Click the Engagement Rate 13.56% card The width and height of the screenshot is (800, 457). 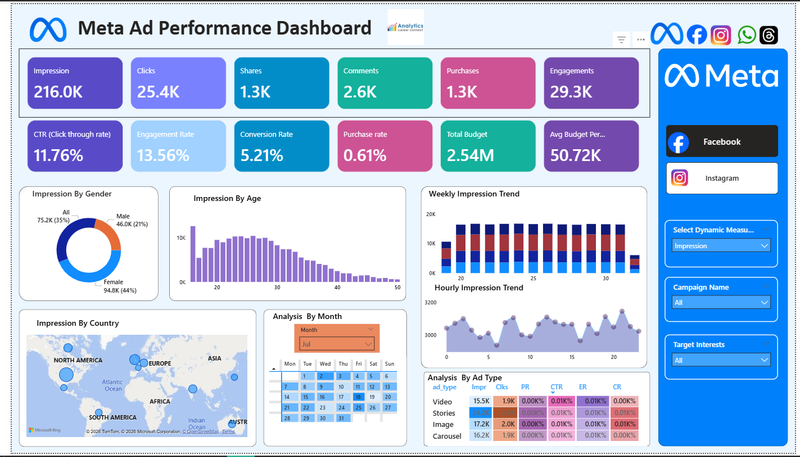(x=178, y=146)
